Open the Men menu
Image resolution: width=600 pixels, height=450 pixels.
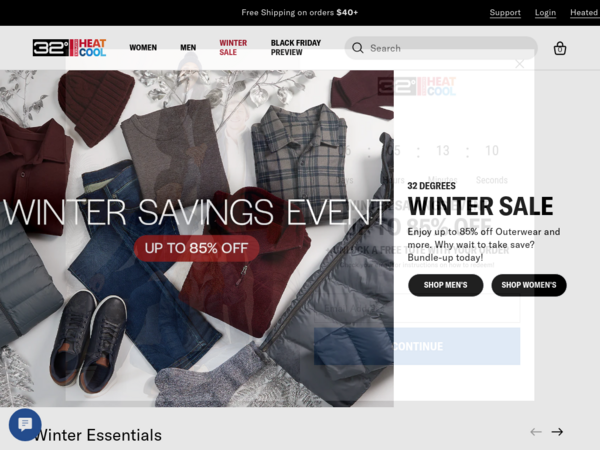[x=188, y=47]
